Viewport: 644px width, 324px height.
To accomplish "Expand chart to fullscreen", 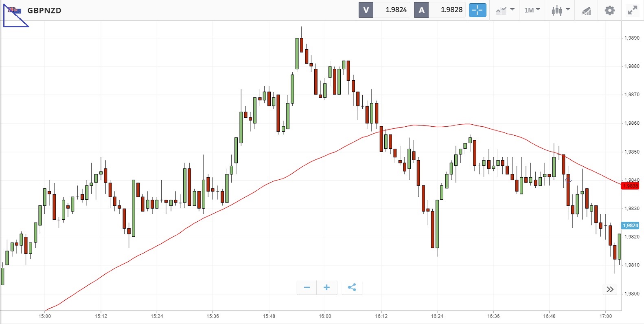I will 632,10.
